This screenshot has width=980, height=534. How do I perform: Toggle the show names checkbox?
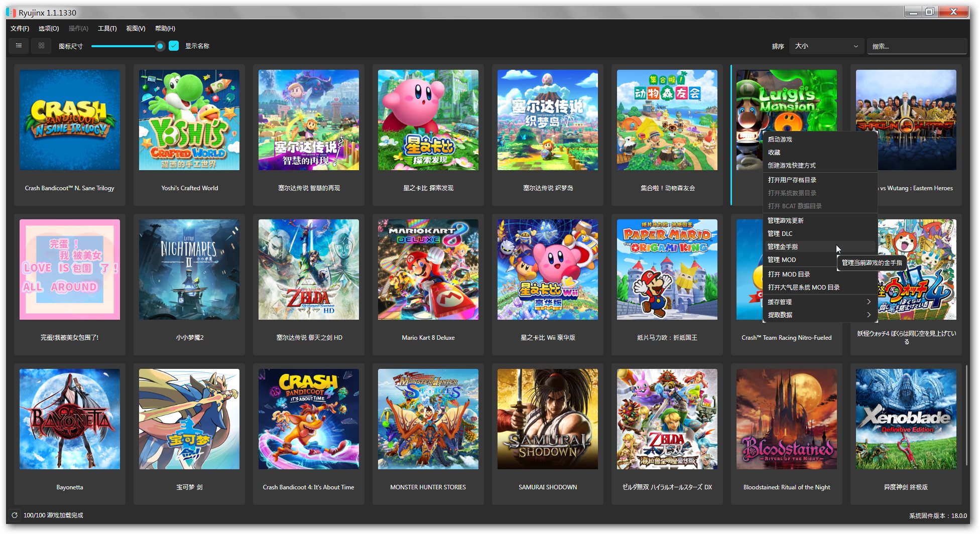tap(174, 46)
